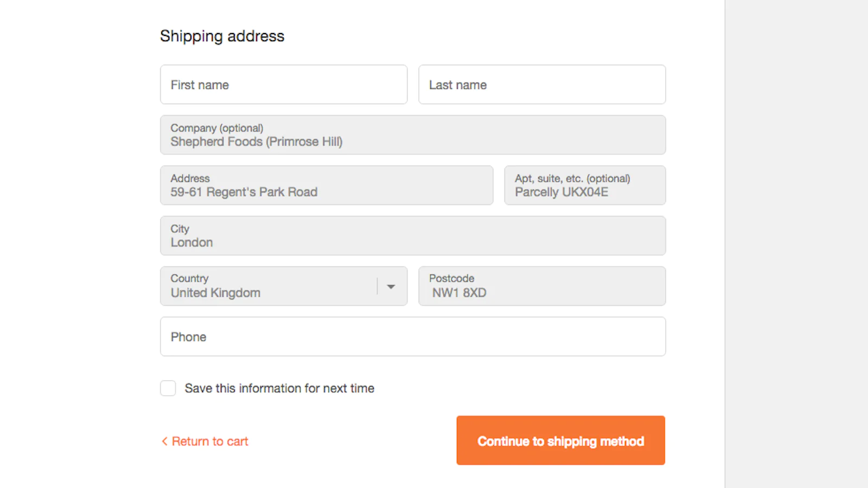Click into the City field showing London
This screenshot has height=488, width=868.
tap(412, 236)
